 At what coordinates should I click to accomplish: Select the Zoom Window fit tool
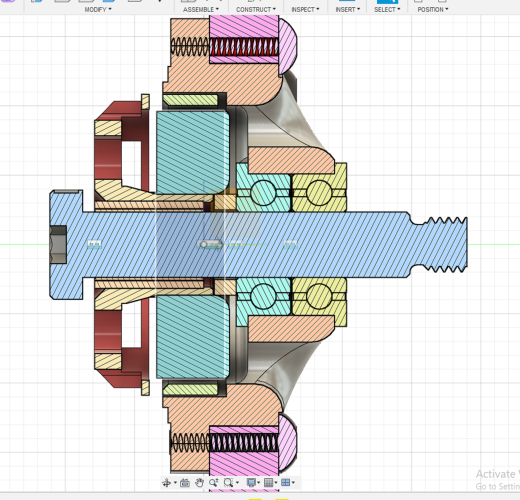[x=228, y=482]
